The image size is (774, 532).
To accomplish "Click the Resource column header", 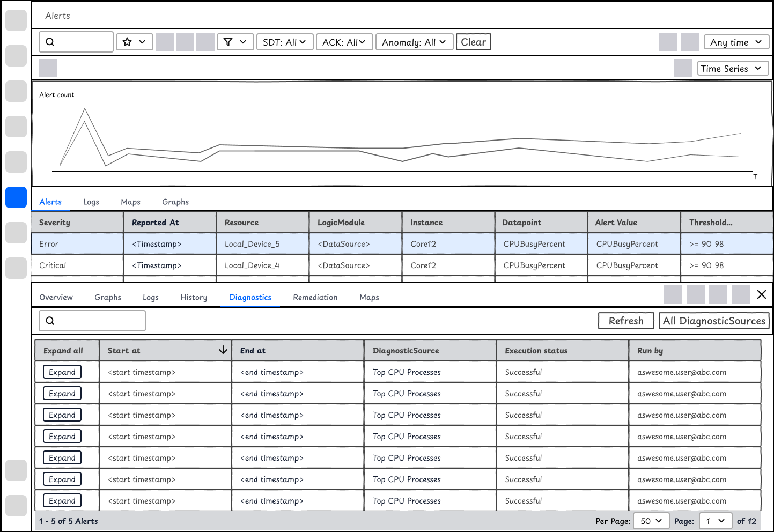I will point(263,222).
